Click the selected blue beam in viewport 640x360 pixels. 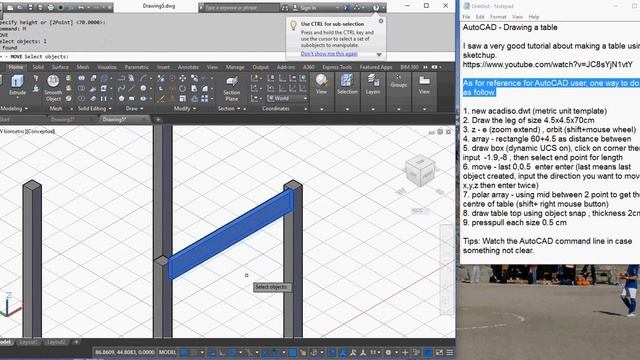point(231,234)
